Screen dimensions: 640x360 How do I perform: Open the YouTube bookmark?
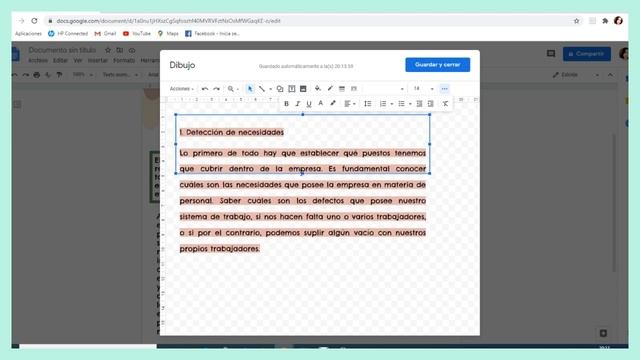tap(137, 33)
